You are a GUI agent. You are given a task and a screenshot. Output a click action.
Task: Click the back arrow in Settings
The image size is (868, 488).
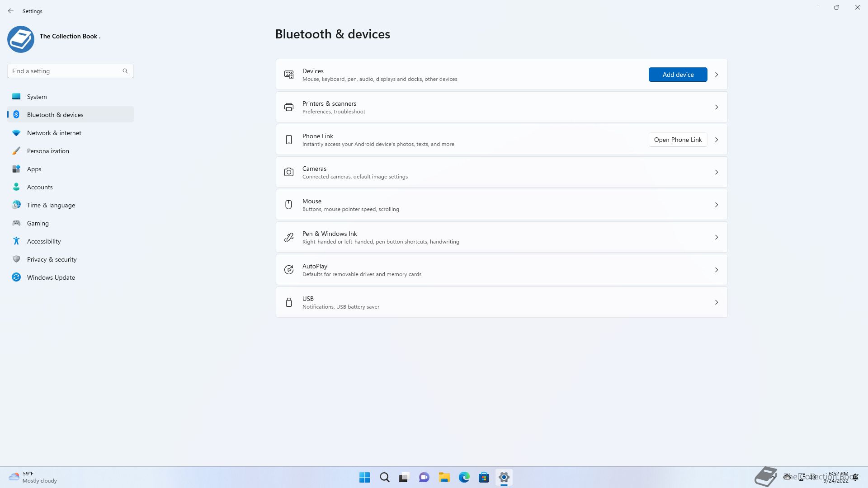coord(11,11)
